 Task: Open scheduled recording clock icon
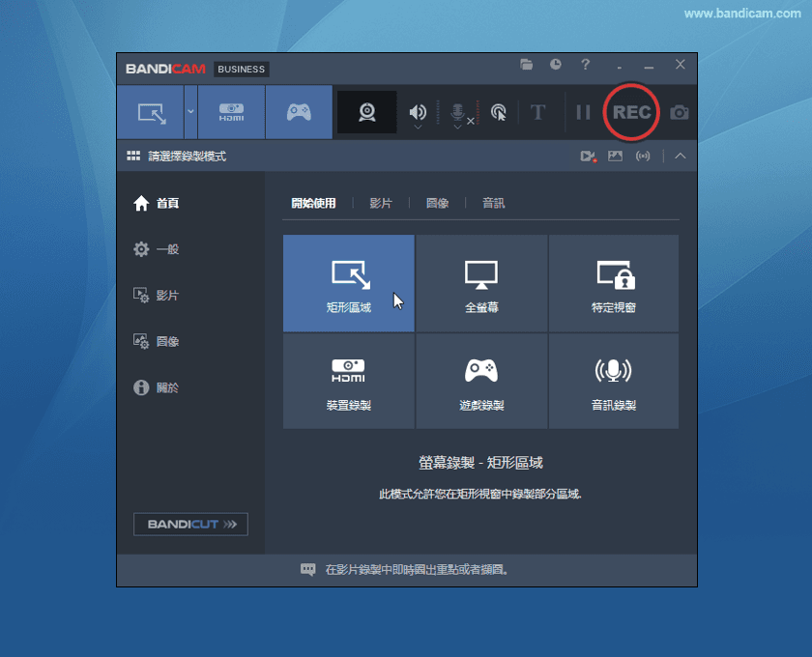coord(556,65)
